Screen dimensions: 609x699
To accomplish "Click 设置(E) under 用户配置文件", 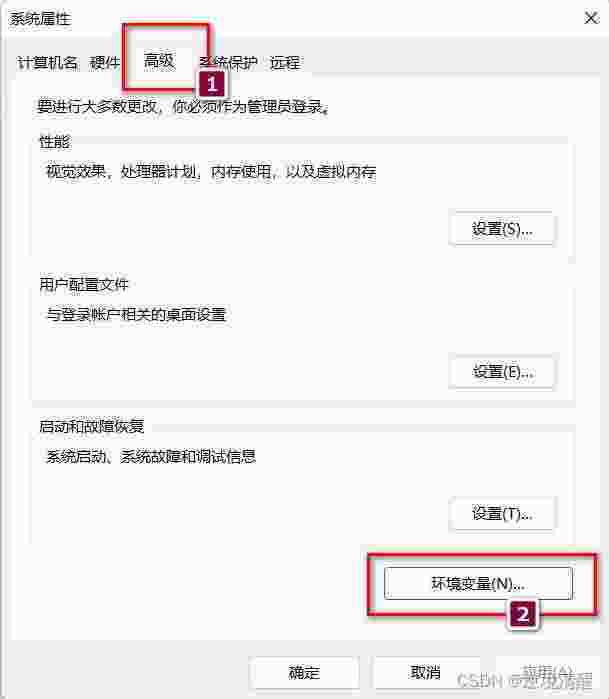I will pyautogui.click(x=502, y=372).
